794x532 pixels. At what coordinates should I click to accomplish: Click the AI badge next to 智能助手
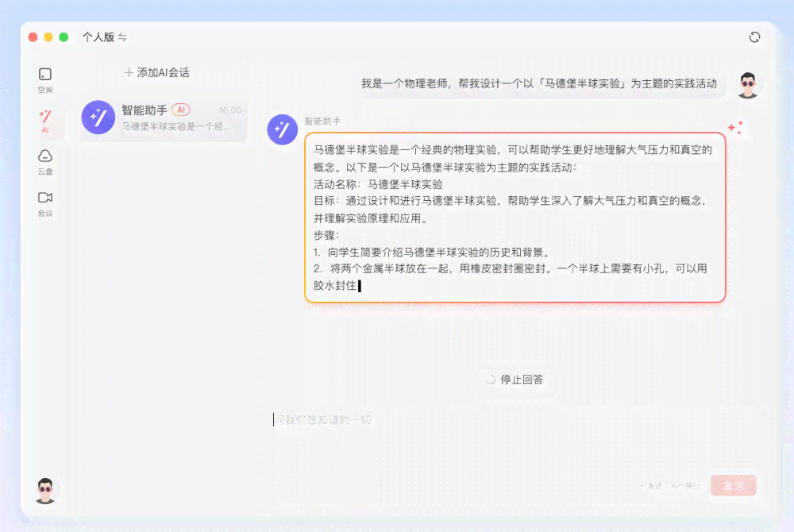(x=181, y=110)
